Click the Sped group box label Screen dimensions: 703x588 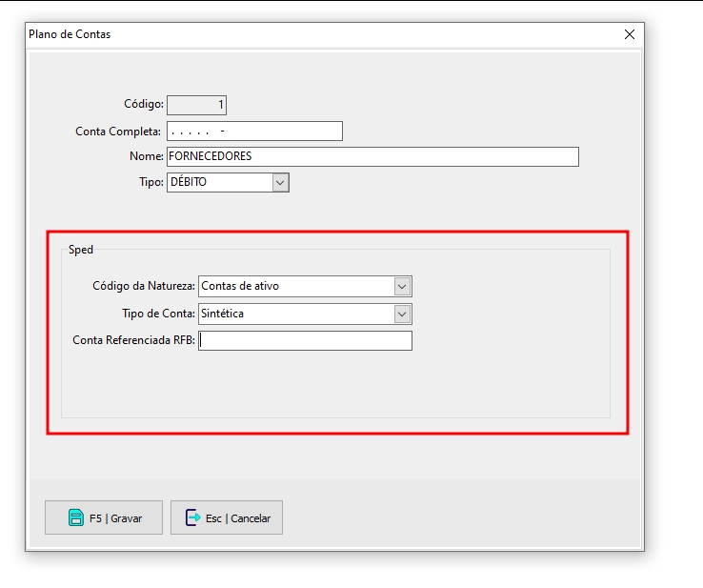81,250
